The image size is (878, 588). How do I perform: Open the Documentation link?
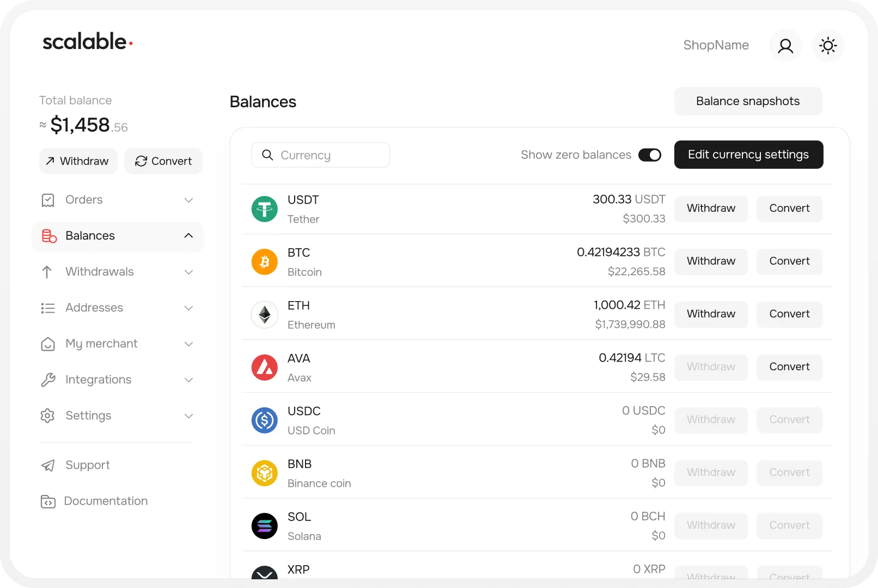94,501
